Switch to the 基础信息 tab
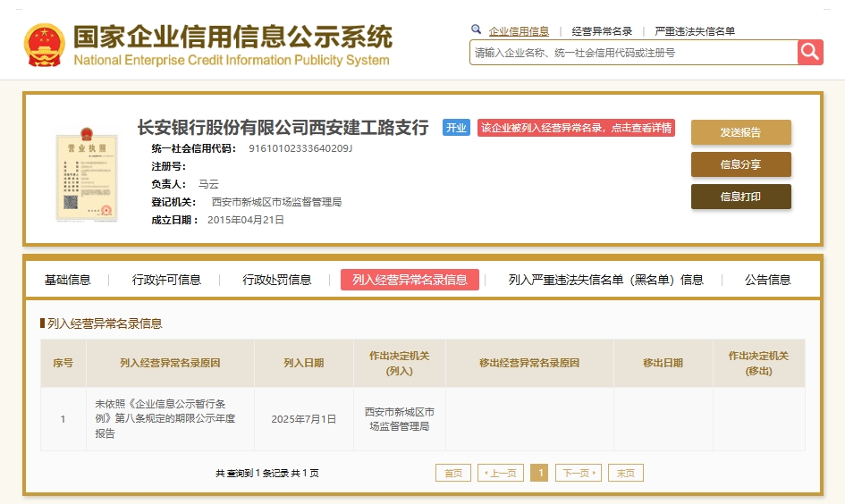This screenshot has height=504, width=845. click(x=67, y=280)
